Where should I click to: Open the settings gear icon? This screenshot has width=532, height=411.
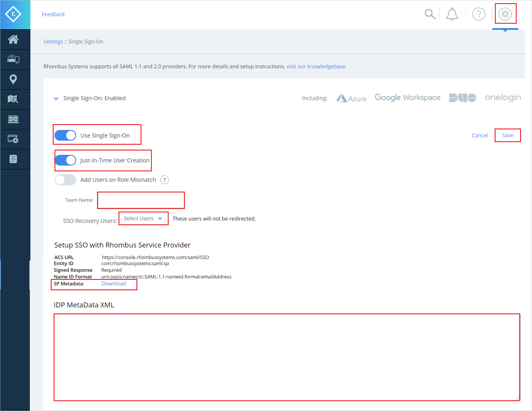click(505, 14)
